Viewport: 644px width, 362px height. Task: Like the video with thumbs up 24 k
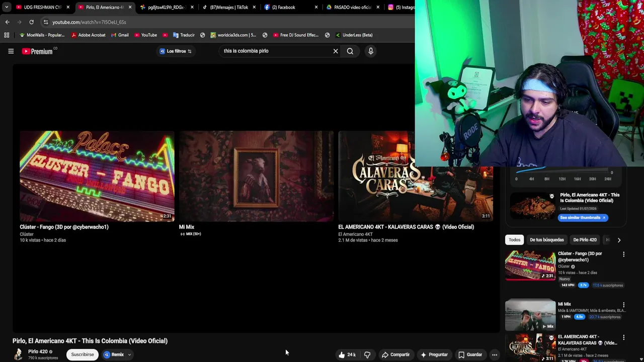pos(347,354)
